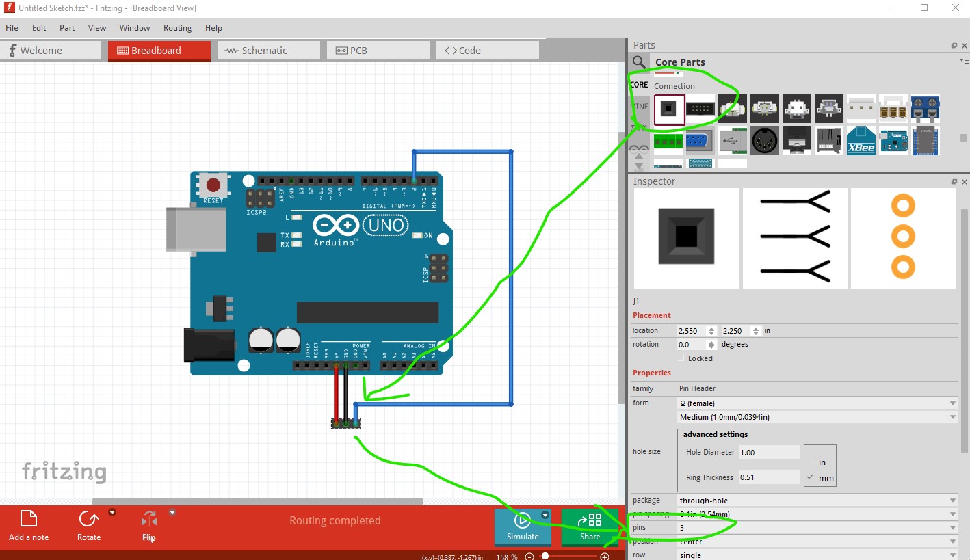Click the Rotate icon

[88, 520]
